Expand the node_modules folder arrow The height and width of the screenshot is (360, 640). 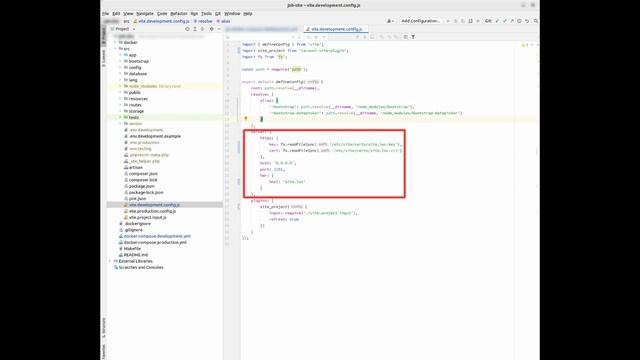click(x=120, y=86)
